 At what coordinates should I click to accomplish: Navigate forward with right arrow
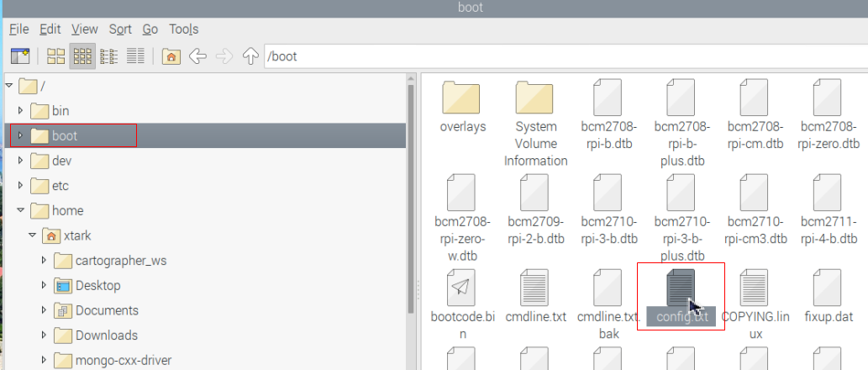coord(224,56)
